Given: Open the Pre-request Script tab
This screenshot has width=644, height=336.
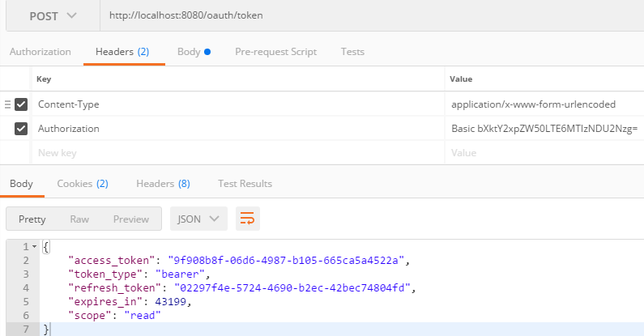Looking at the screenshot, I should (275, 52).
